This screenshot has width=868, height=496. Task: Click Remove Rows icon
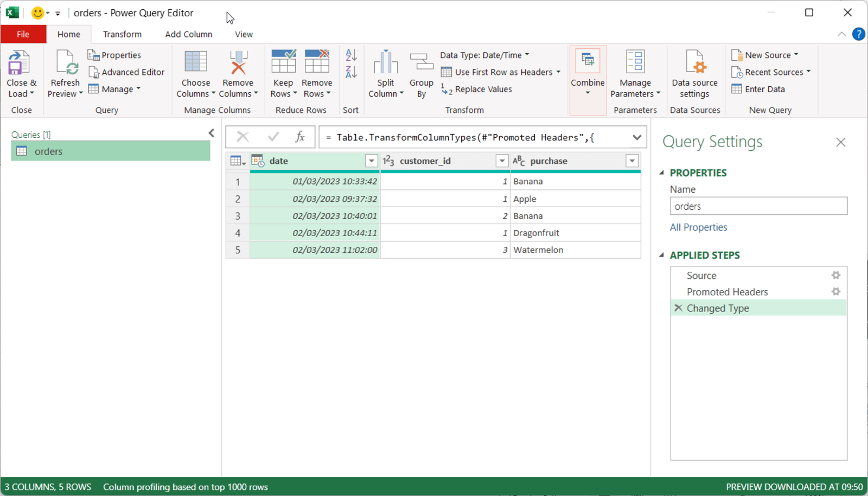tap(317, 61)
